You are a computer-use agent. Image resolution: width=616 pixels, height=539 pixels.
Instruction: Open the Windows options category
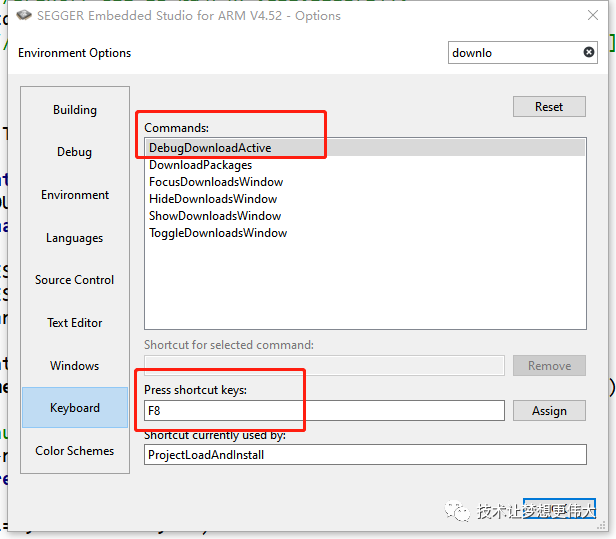[x=75, y=365]
